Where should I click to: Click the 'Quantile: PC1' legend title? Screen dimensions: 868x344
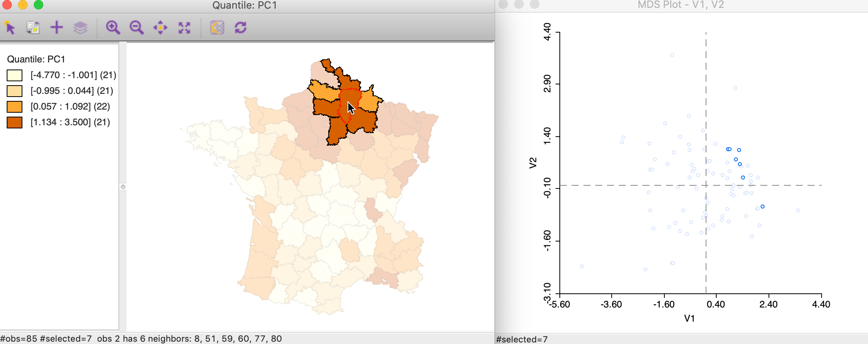coord(36,59)
